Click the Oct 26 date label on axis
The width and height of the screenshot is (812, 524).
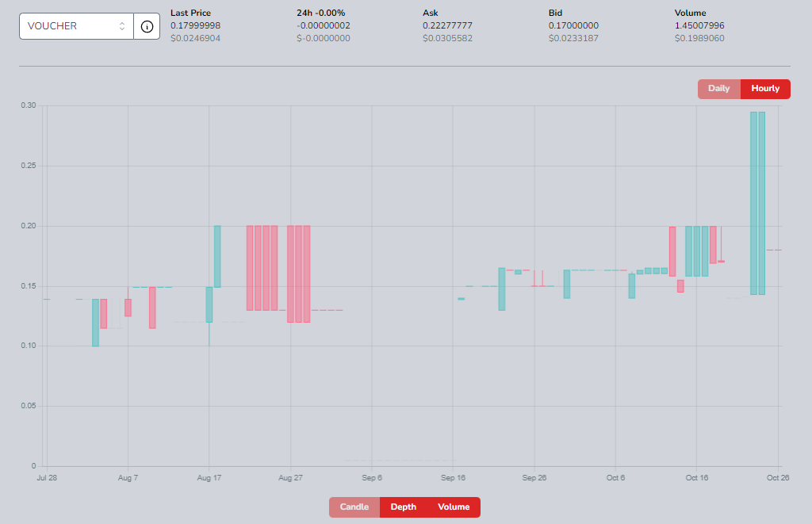click(x=778, y=477)
